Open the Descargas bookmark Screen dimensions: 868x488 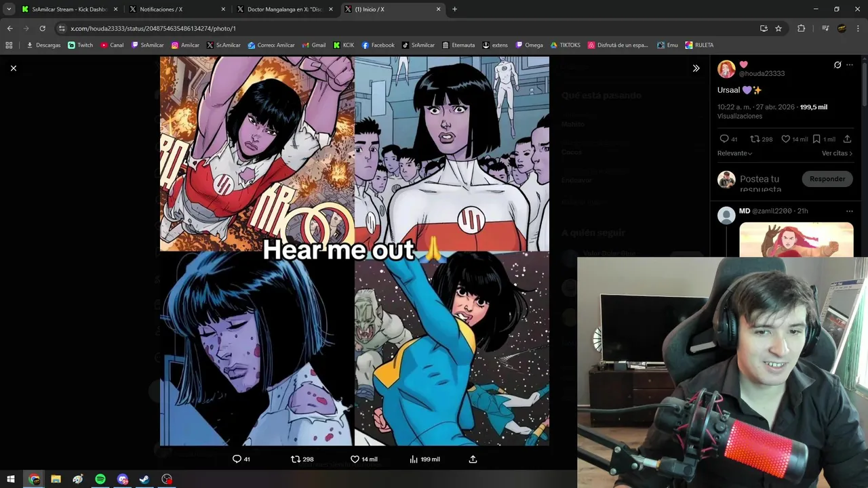coord(43,45)
